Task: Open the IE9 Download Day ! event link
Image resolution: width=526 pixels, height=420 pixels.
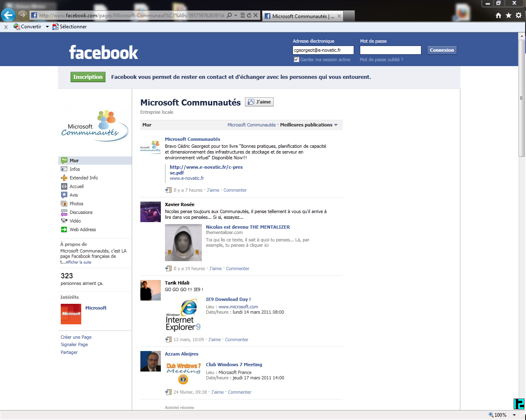Action: coord(228,299)
